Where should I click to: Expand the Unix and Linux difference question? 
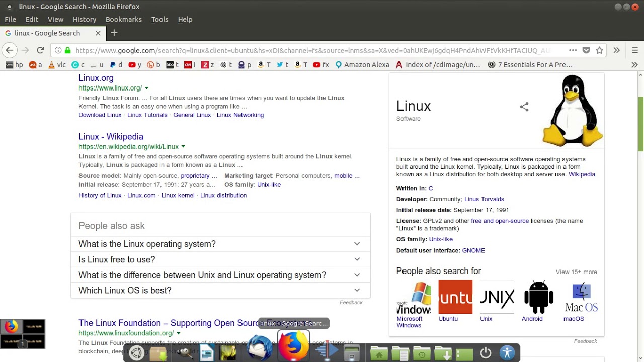click(x=220, y=275)
